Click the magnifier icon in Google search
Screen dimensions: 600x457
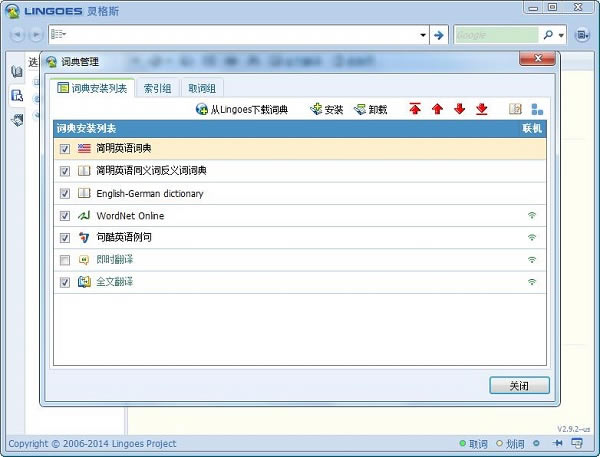click(x=548, y=35)
